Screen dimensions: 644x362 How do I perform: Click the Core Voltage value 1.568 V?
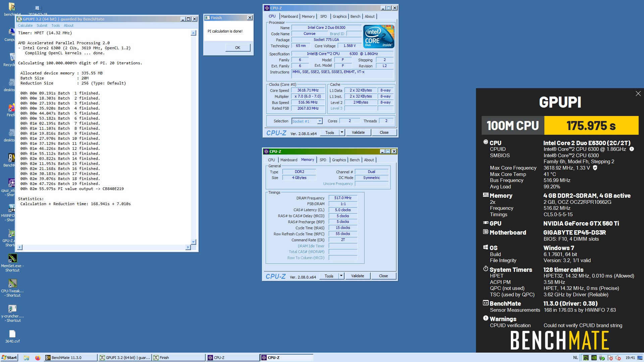point(350,46)
